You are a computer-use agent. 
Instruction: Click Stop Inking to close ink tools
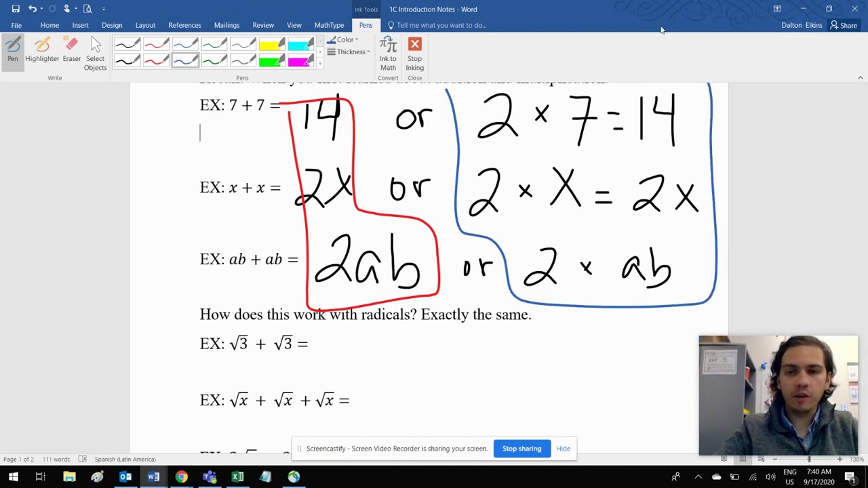(x=414, y=54)
